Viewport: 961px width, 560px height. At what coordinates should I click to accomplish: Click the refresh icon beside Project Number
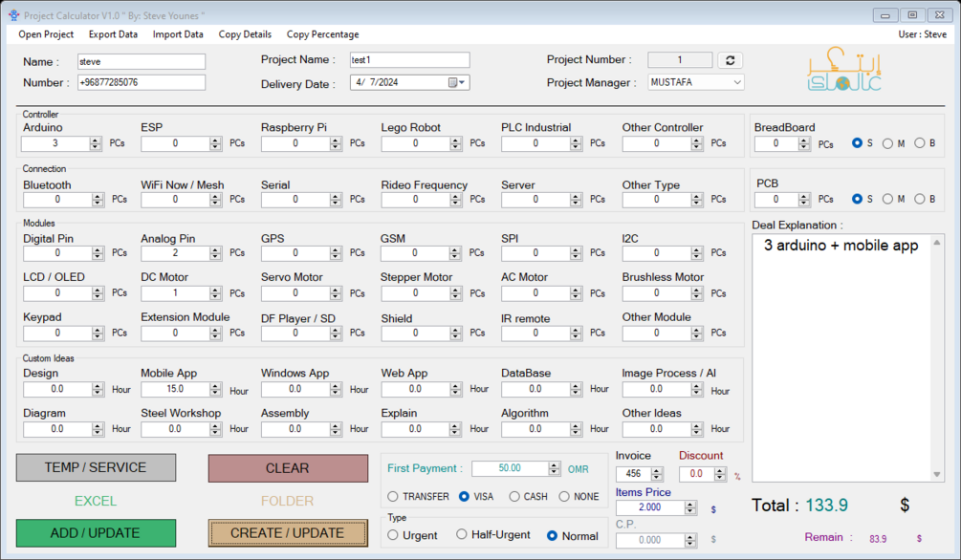pyautogui.click(x=730, y=60)
